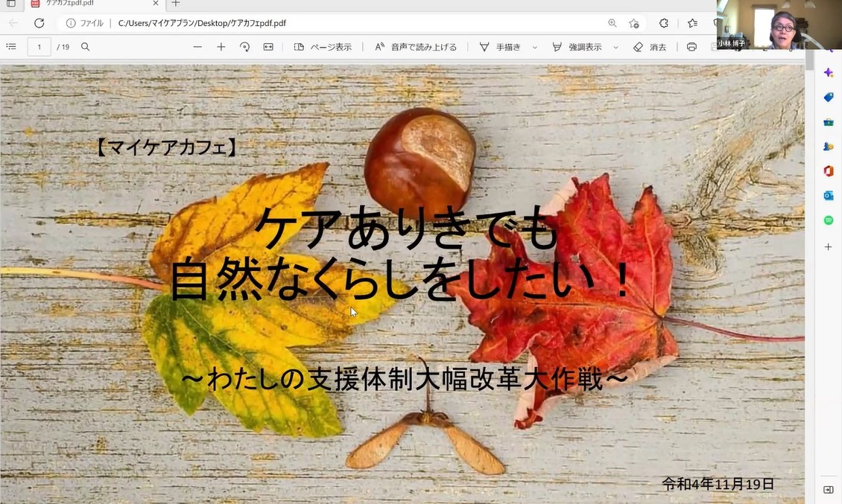Click the fit to width icon

tap(268, 47)
